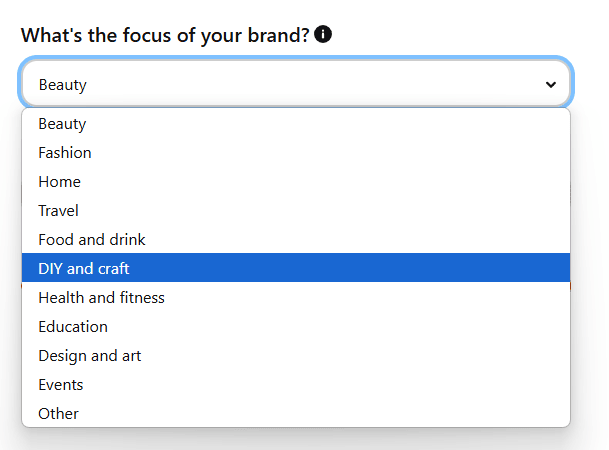Viewport: 609px width, 450px height.
Task: Click the brand focus combo box showing Beauty
Action: coord(296,83)
